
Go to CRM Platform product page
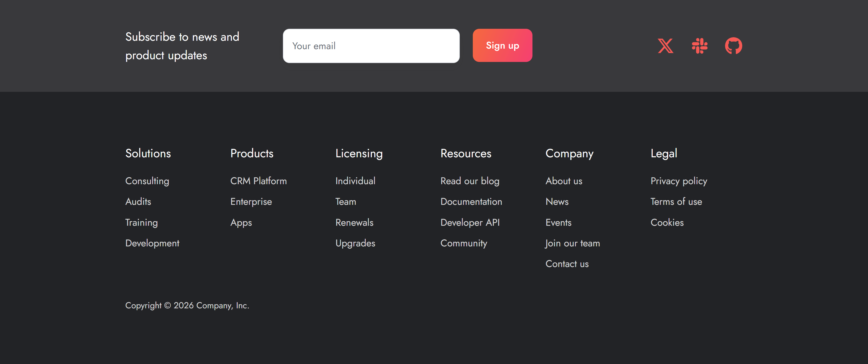click(x=258, y=181)
